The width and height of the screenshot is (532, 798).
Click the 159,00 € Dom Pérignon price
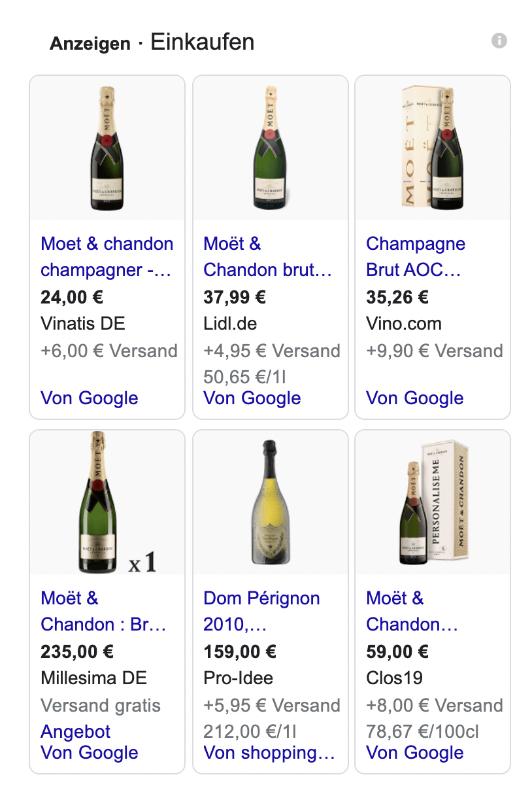(x=240, y=651)
